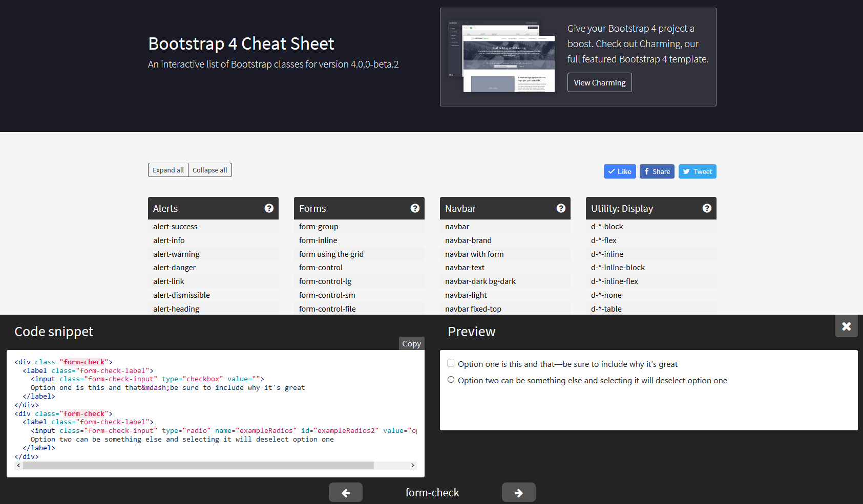863x504 pixels.
Task: Select alert-danger class item
Action: point(213,267)
